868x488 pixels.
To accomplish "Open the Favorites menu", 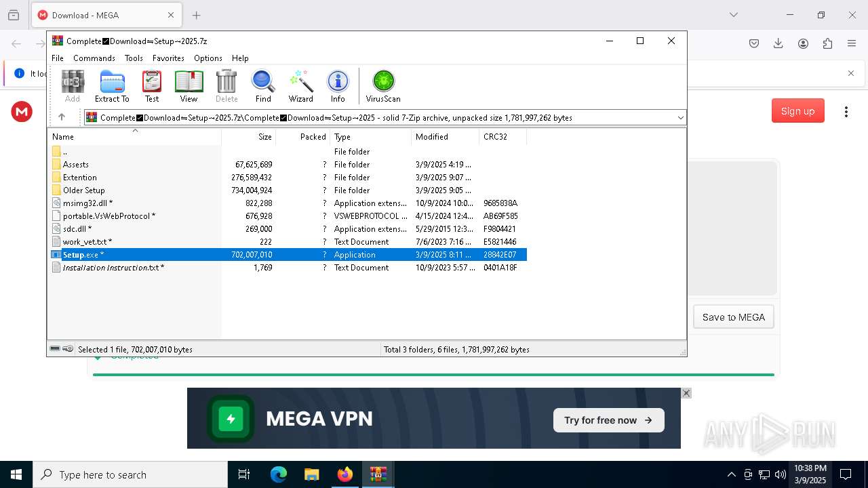I will pos(168,58).
